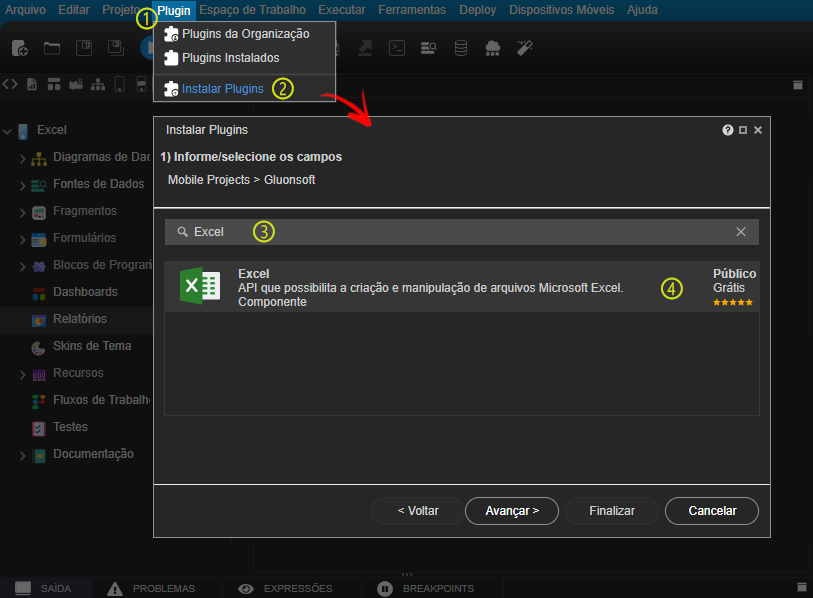Click the open folder toolbar icon
The image size is (813, 598).
[52, 48]
